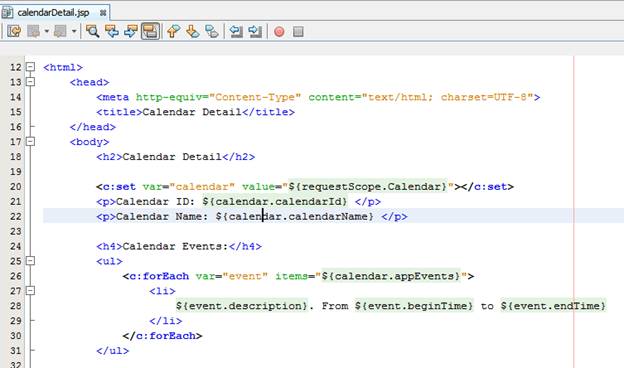This screenshot has width=624, height=368.
Task: Jump to previous bookmark
Action: click(173, 31)
